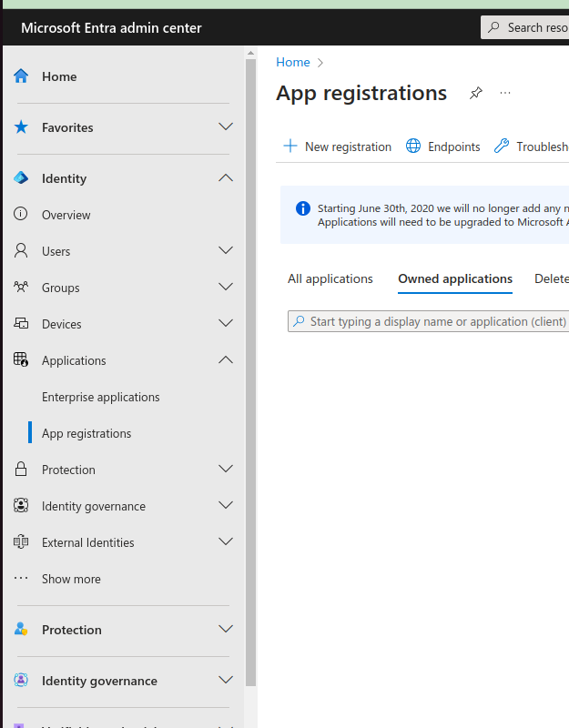Expand the bold Identity governance section chevron
Viewport: 569px width, 728px height.
(226, 680)
